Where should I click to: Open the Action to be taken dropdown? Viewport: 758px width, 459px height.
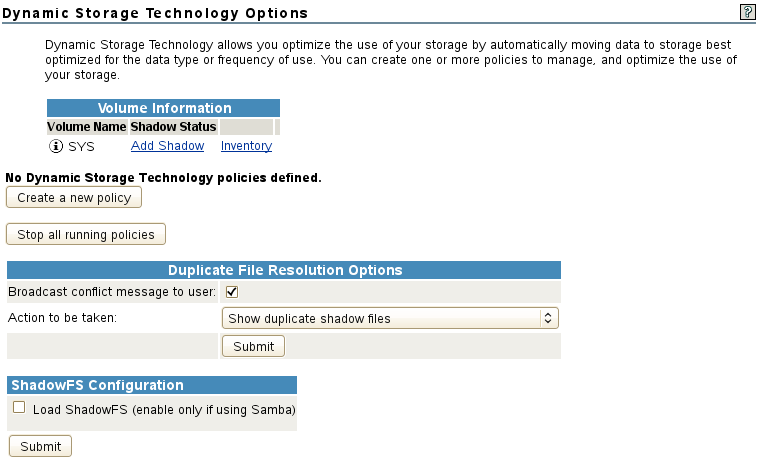point(389,319)
